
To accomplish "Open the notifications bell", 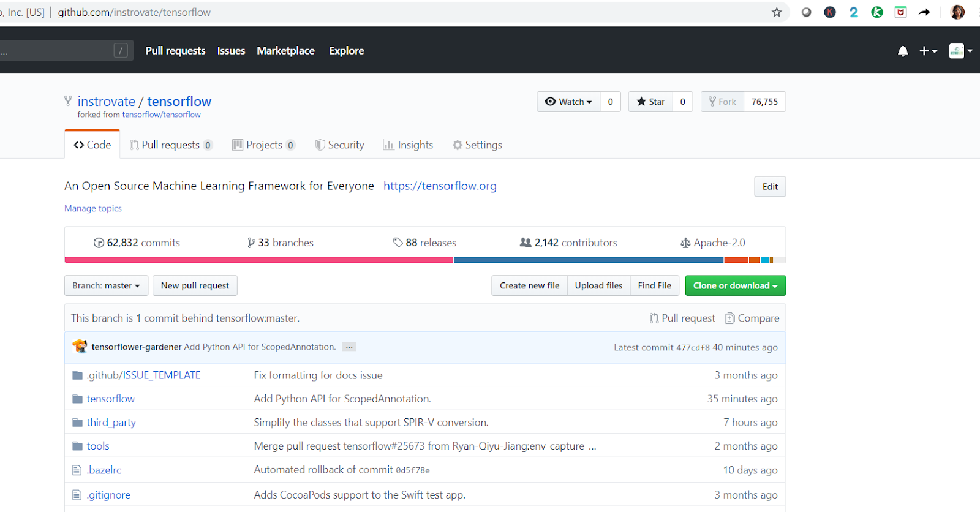I will point(903,51).
